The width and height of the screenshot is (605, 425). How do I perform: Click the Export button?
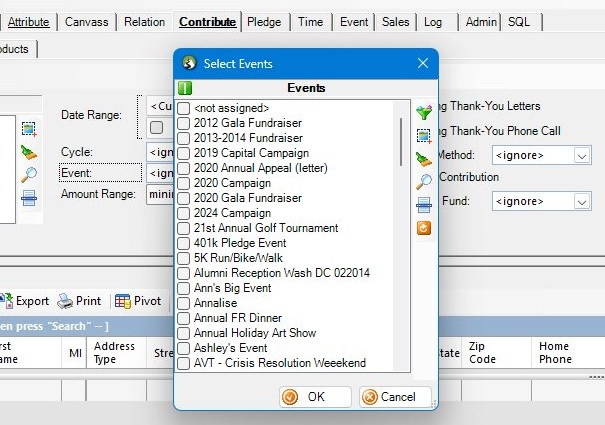click(x=25, y=300)
